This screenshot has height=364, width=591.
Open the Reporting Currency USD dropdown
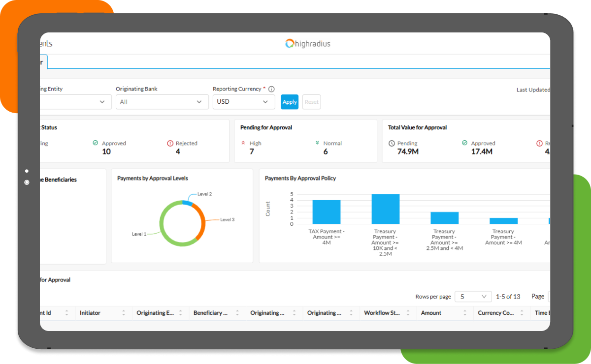[x=244, y=102]
